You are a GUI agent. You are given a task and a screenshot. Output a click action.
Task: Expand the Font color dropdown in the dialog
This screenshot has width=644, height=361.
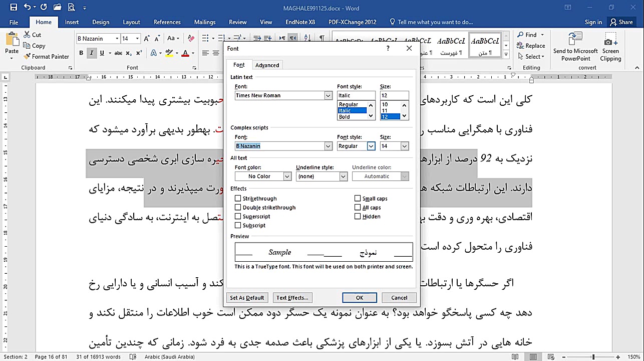(x=287, y=176)
